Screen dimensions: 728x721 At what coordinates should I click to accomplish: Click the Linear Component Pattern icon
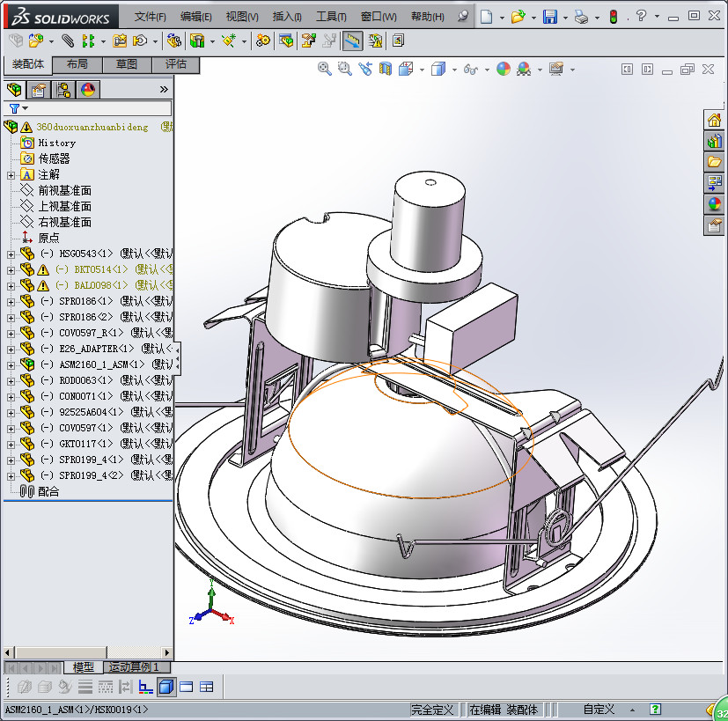(x=88, y=40)
